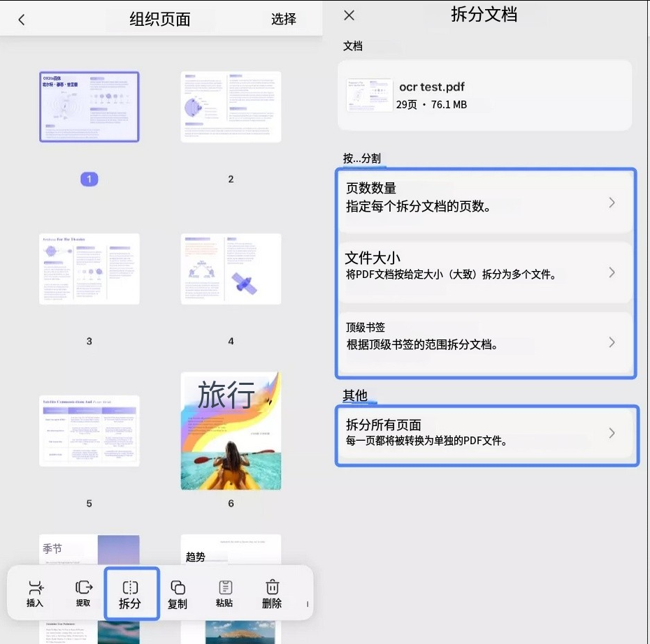Image resolution: width=650 pixels, height=644 pixels.
Task: Expand the 页数数量 option chevron
Action: pos(612,201)
